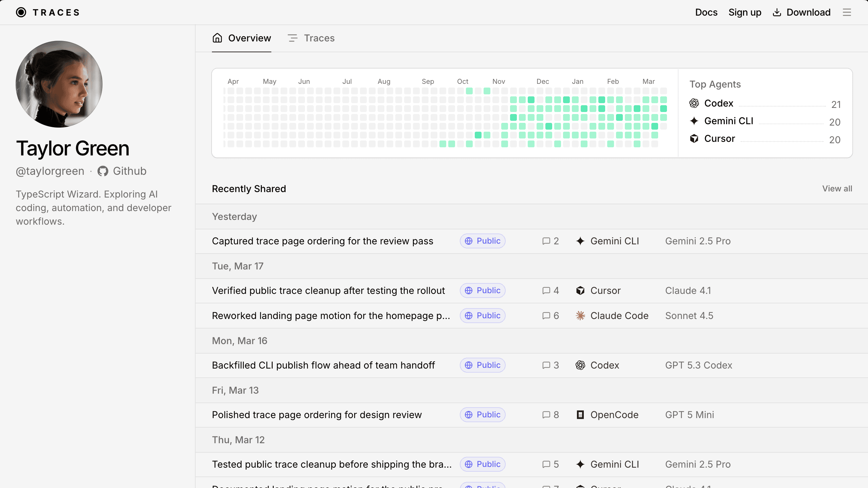Open the Docs page
Viewport: 868px width, 488px height.
(x=706, y=12)
